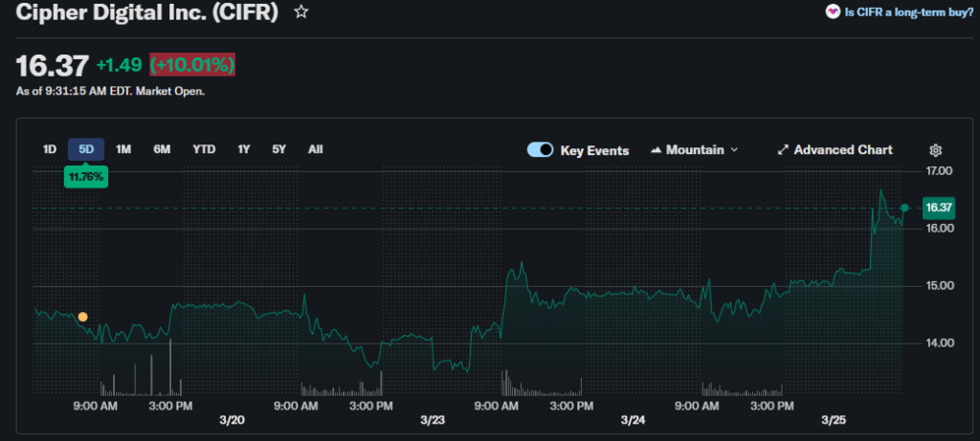Toggle the Key Events switch
Viewport: 980px width, 441px height.
point(541,150)
